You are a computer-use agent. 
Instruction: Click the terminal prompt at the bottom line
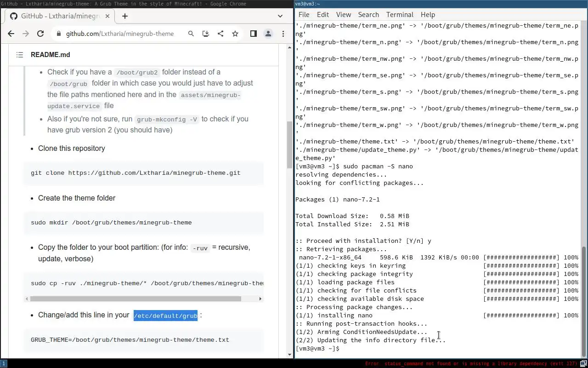pyautogui.click(x=317, y=349)
